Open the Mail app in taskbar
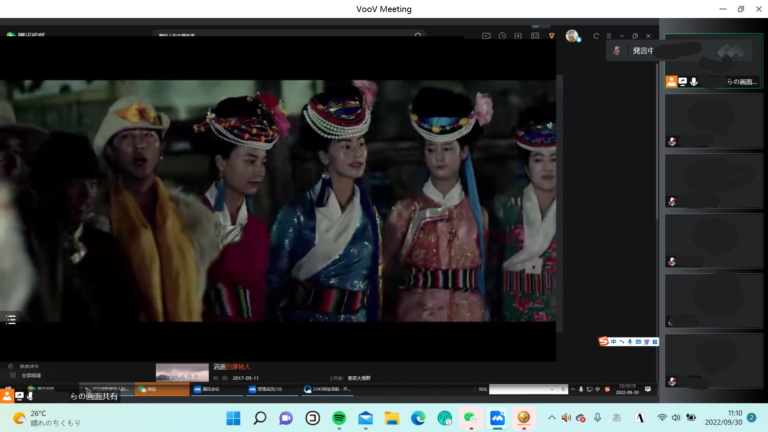 (x=365, y=418)
